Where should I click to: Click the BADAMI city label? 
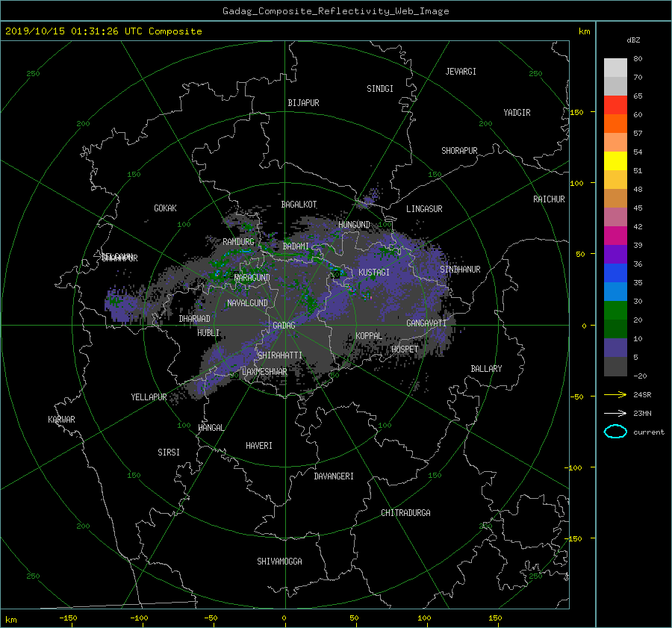(x=296, y=246)
